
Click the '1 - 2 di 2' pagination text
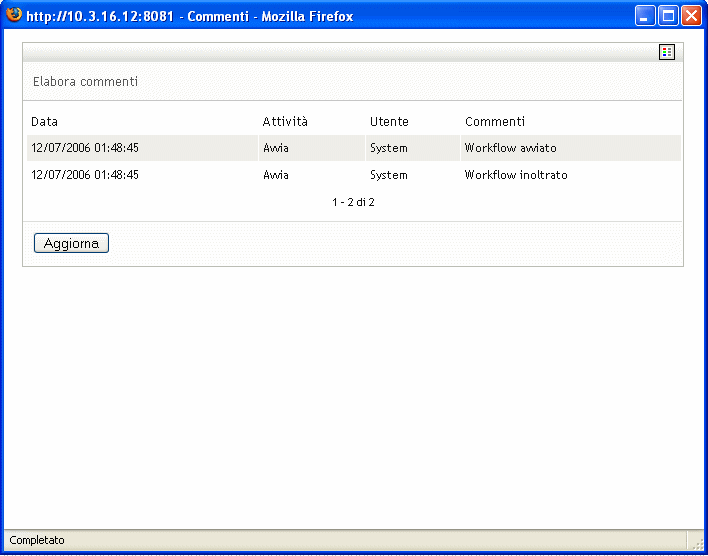pyautogui.click(x=353, y=202)
